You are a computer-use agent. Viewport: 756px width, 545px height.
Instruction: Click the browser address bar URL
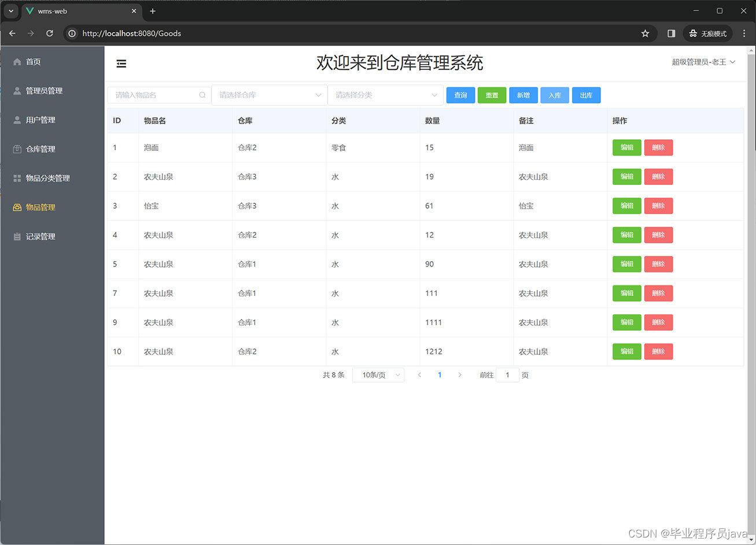[132, 34]
